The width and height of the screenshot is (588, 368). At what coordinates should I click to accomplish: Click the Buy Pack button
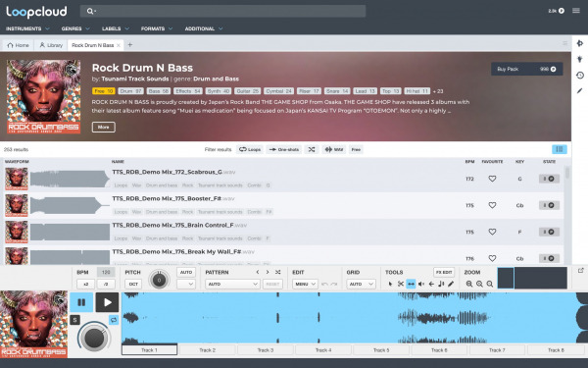click(527, 69)
